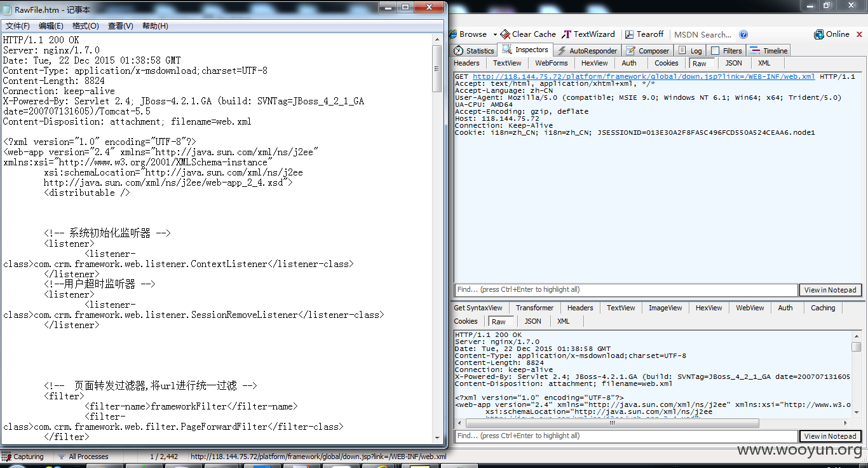This screenshot has height=468, width=868.
Task: Select the WebForms request tab
Action: [x=552, y=63]
